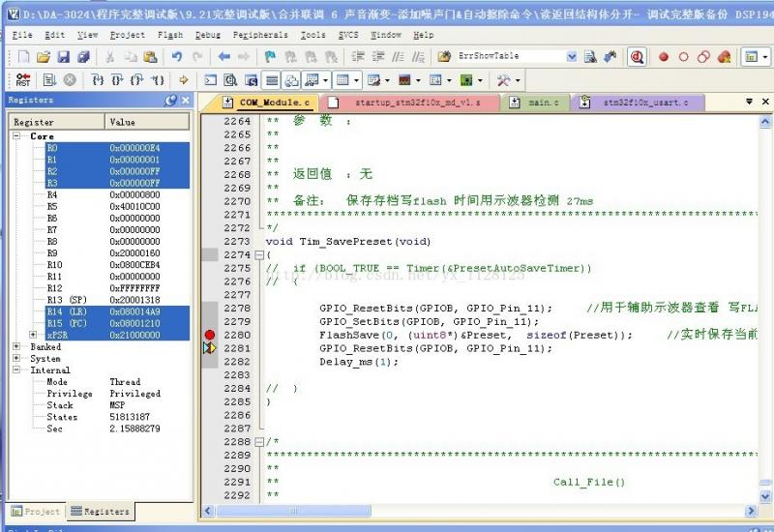The image size is (774, 532).
Task: Paste from clipboard toolbar icon
Action: [150, 57]
